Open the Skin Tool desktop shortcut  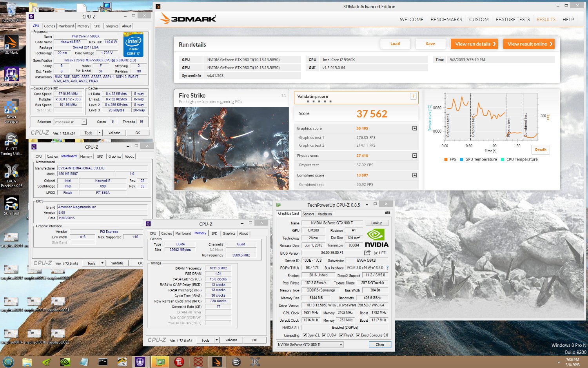tap(11, 205)
